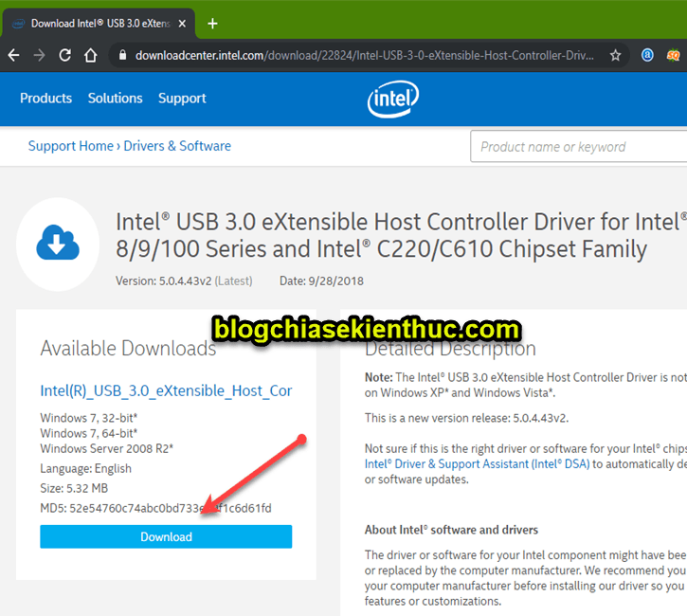The height and width of the screenshot is (616, 687).
Task: Open Intel Driver & Support Assistant link
Action: (x=478, y=464)
